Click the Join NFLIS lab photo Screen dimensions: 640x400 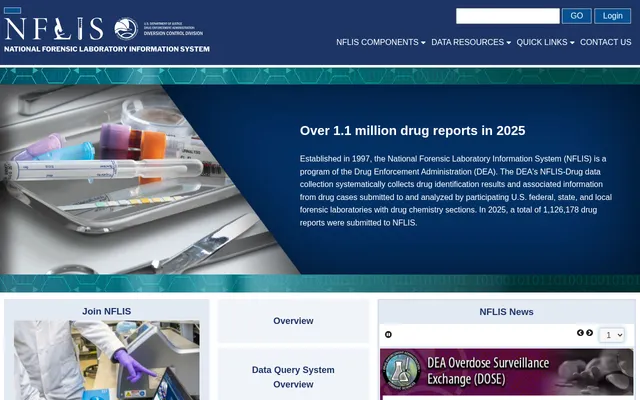[x=107, y=360]
